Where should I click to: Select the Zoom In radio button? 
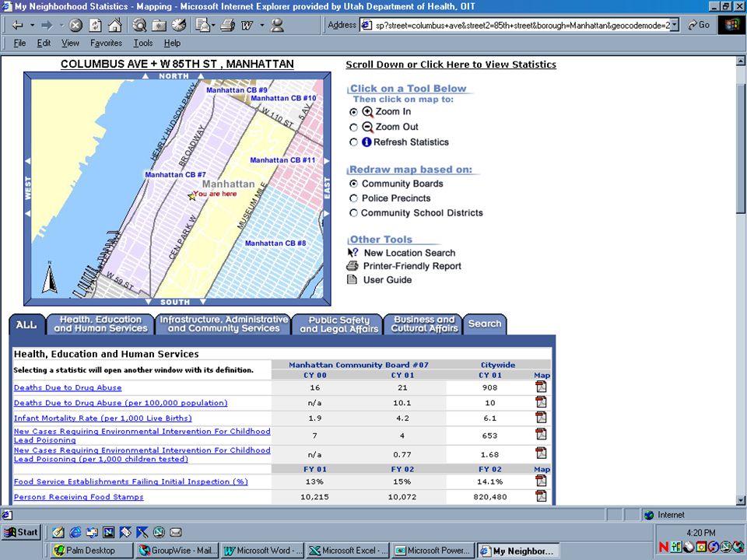pyautogui.click(x=353, y=112)
